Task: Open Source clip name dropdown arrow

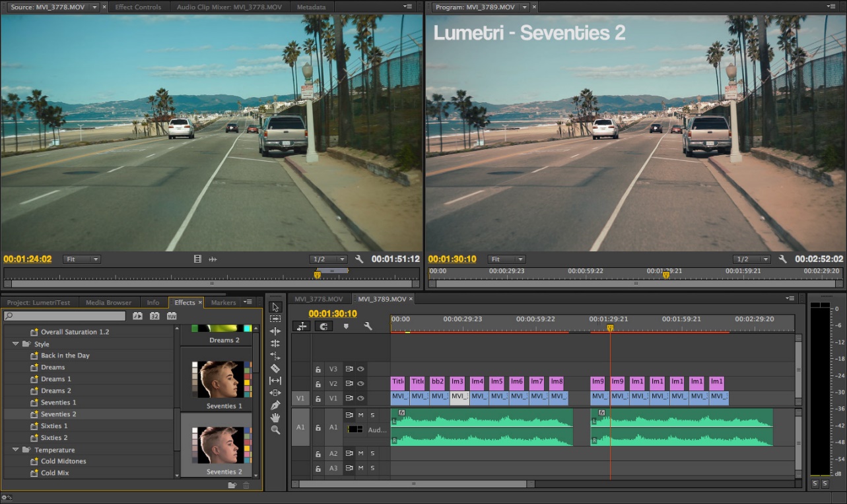Action: point(94,7)
